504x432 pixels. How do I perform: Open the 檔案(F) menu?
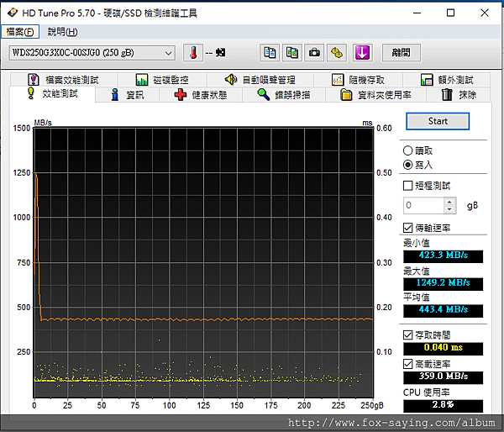point(20,32)
